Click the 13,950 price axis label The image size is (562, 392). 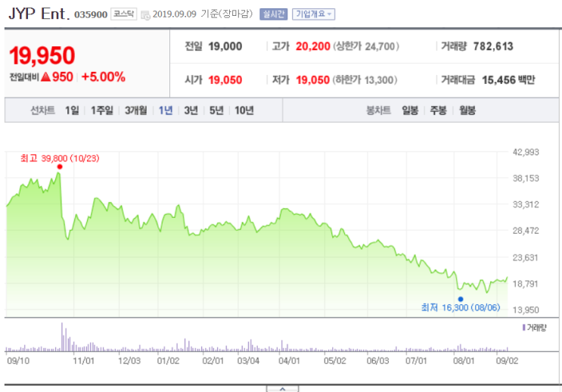(526, 310)
